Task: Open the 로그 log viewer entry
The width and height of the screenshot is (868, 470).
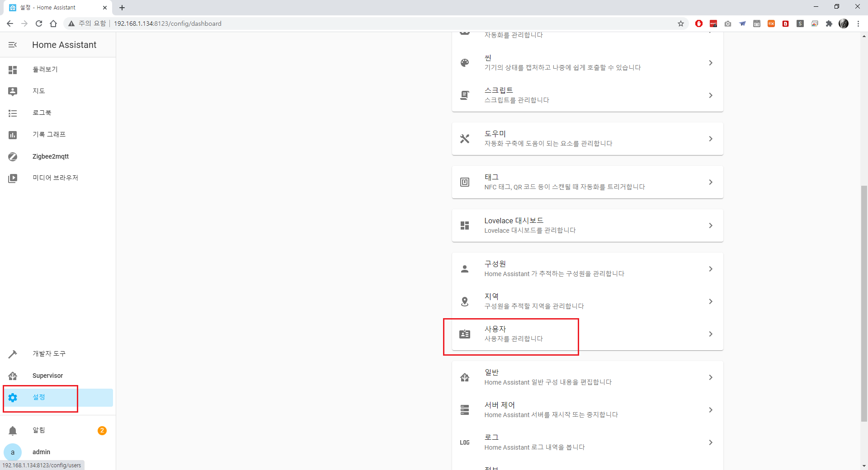Action: click(588, 442)
